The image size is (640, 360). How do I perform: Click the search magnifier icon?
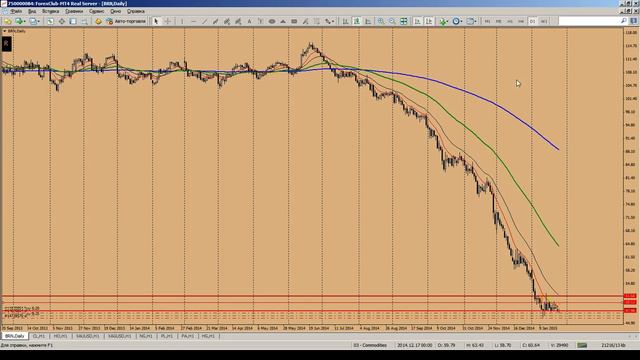[623, 21]
